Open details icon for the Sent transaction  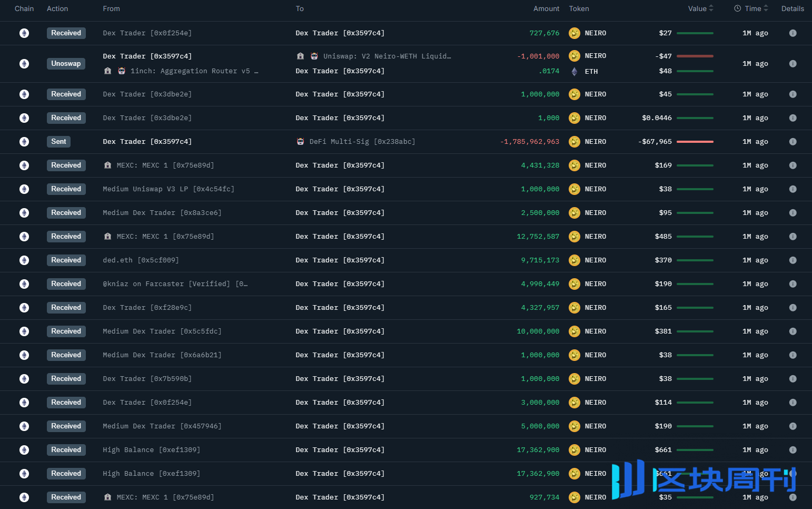pyautogui.click(x=793, y=142)
